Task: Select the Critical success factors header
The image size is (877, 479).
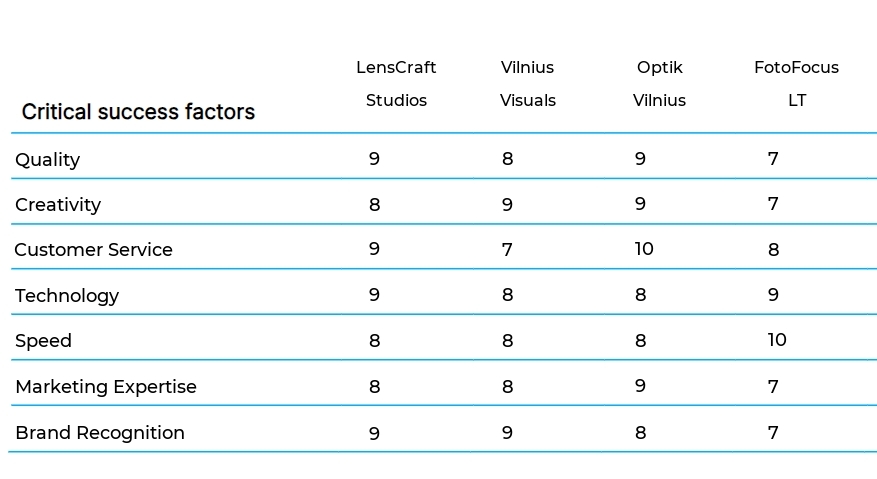Action: click(138, 112)
